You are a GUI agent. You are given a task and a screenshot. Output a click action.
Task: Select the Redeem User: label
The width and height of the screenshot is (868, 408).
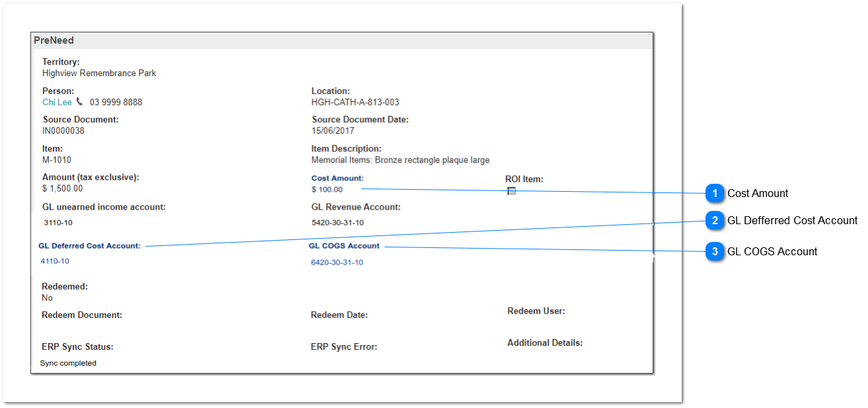click(536, 311)
